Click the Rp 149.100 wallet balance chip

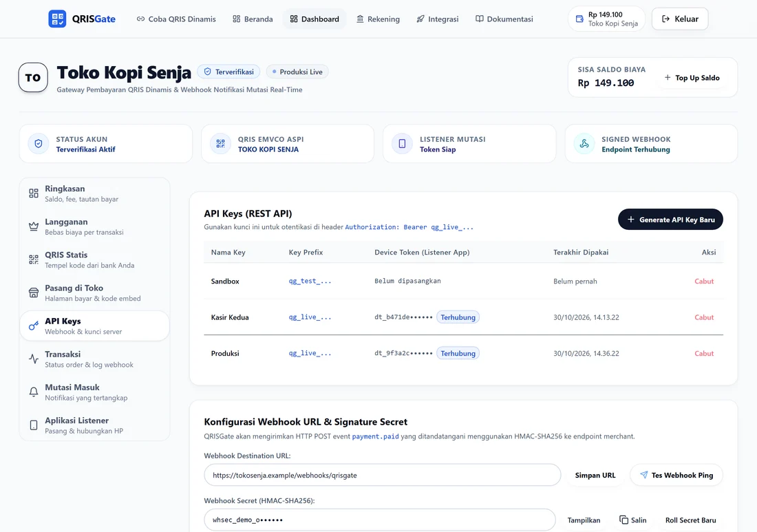pos(607,19)
